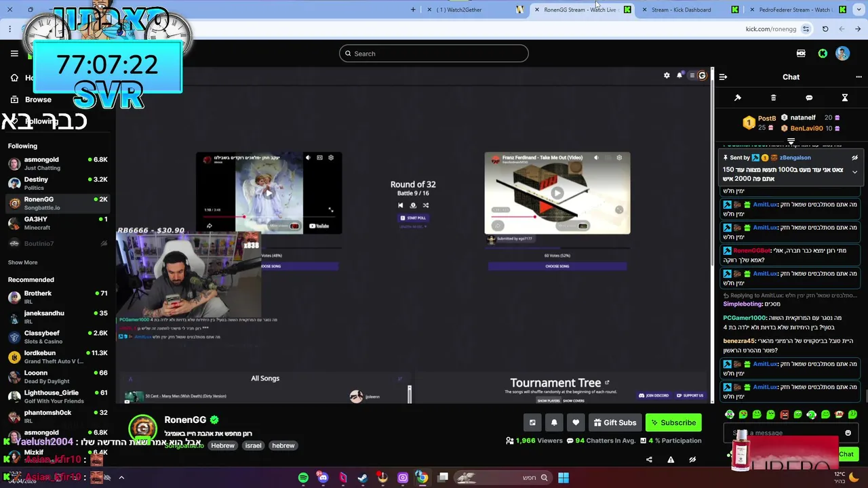The image size is (868, 488).
Task: Click the chat clear trash icon
Action: pyautogui.click(x=773, y=98)
